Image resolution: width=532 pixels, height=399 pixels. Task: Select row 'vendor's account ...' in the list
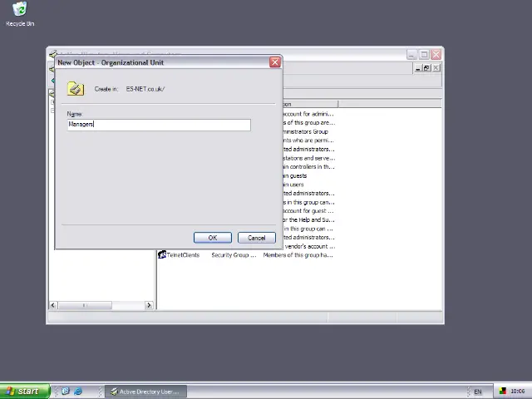[309, 246]
